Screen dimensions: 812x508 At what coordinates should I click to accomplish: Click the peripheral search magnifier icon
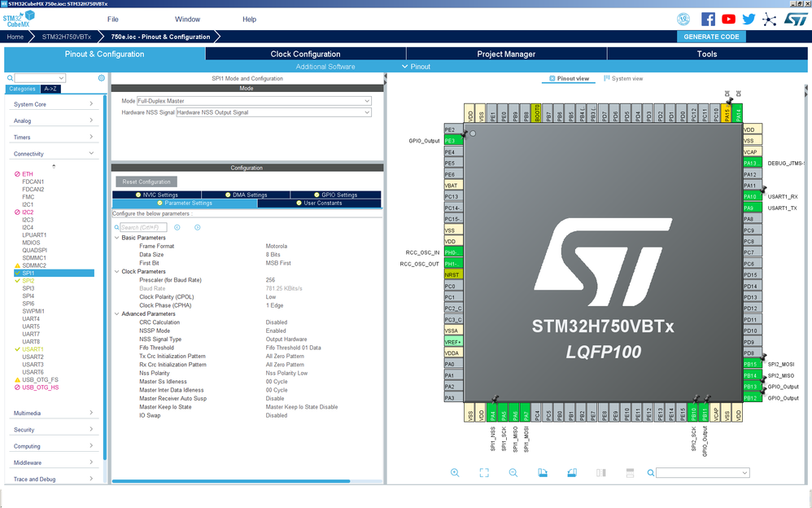click(10, 78)
